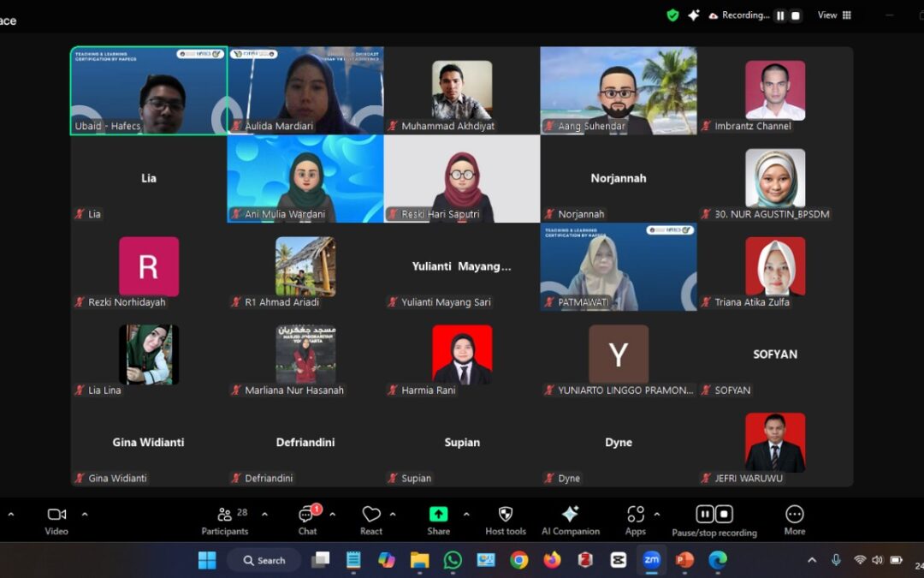
Task: Stop recording using top bar icon
Action: click(x=796, y=16)
